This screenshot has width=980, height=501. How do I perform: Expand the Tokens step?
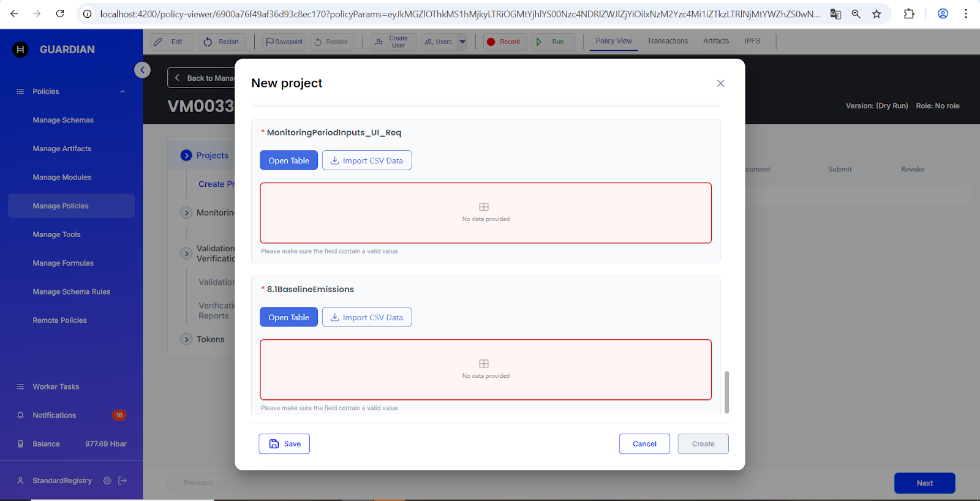click(187, 339)
